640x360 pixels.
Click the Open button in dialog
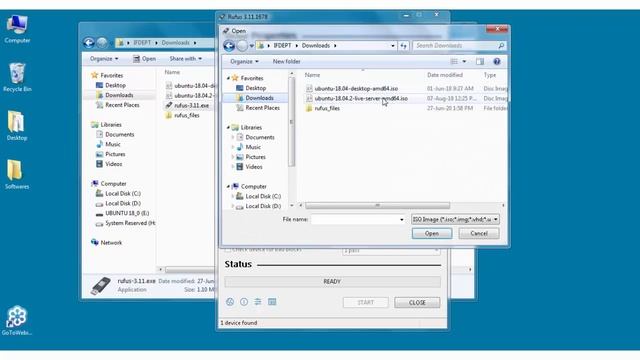pos(432,233)
